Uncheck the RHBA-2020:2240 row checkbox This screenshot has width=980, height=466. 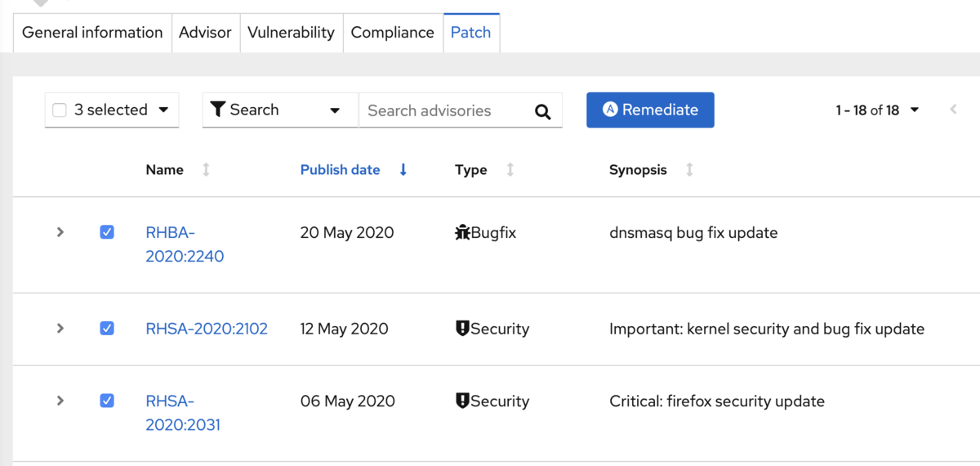point(107,232)
